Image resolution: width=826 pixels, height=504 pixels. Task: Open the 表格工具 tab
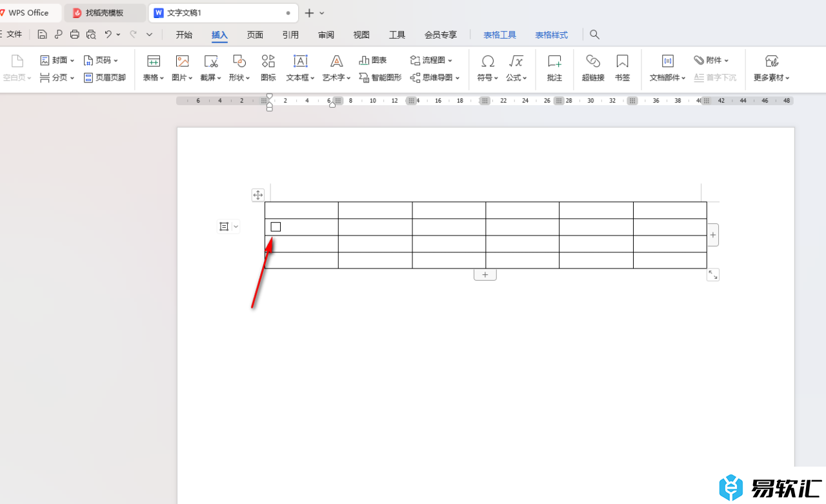tap(500, 35)
